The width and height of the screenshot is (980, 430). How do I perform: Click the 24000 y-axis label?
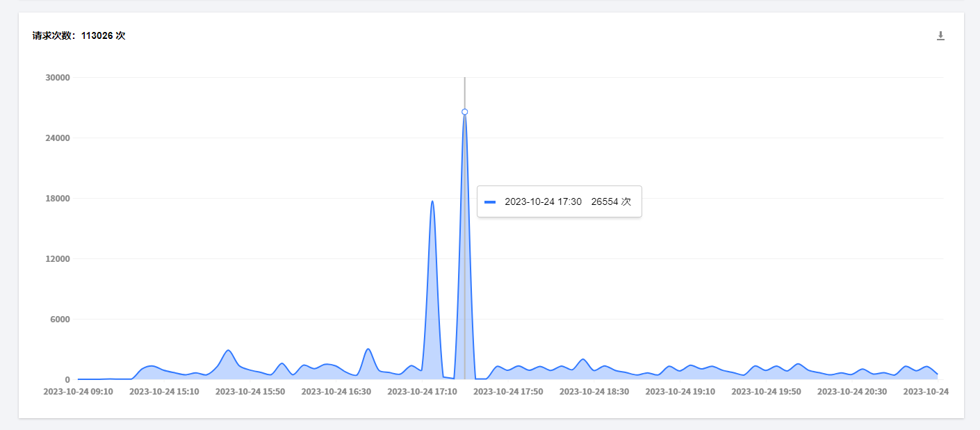click(x=58, y=138)
